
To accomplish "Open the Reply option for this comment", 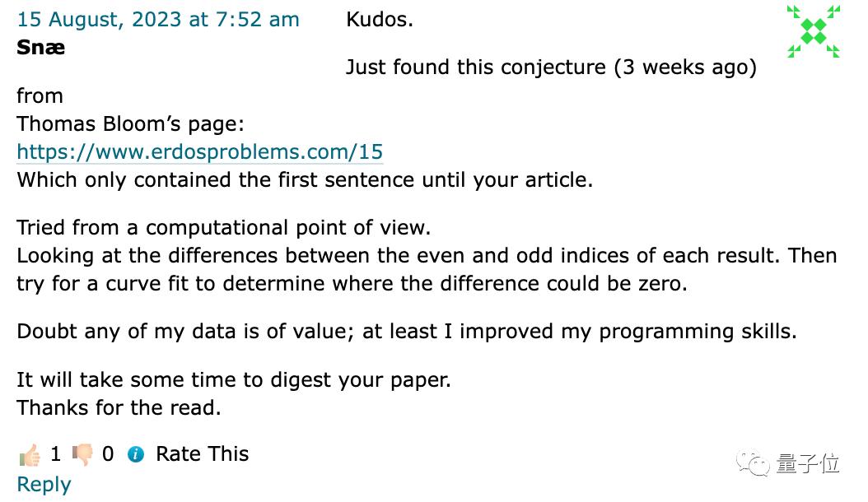I will [44, 484].
